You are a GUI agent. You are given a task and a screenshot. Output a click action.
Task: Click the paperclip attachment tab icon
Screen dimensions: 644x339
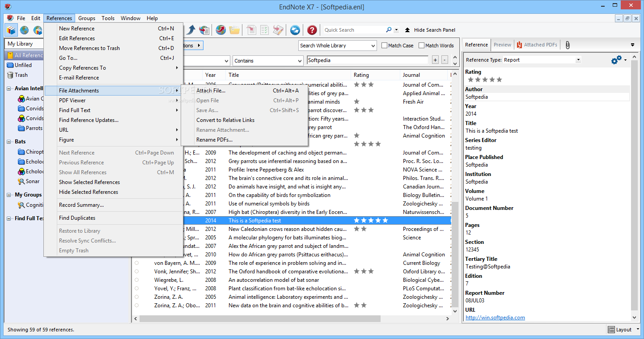[x=568, y=45]
